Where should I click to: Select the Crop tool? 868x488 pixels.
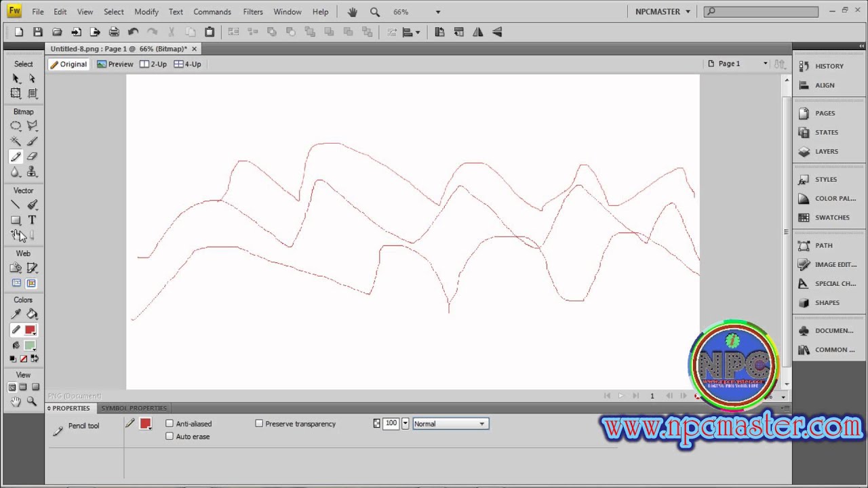click(x=32, y=94)
